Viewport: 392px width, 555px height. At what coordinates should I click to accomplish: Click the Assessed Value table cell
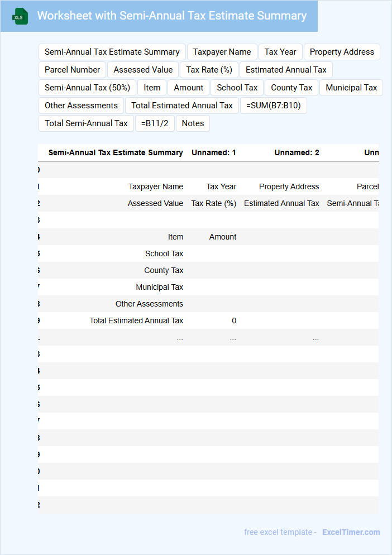tap(155, 203)
